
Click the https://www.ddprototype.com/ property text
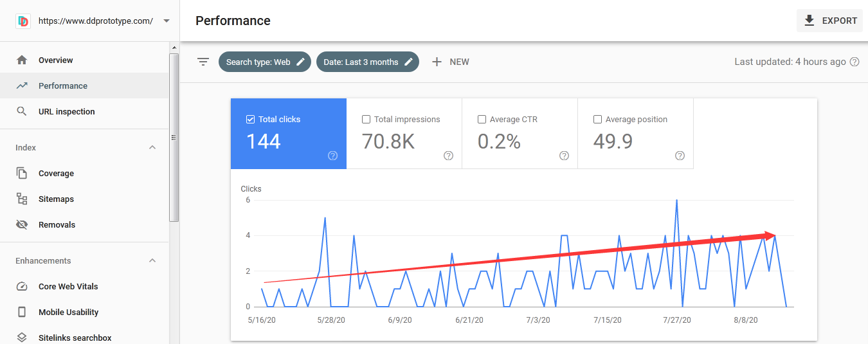[96, 21]
